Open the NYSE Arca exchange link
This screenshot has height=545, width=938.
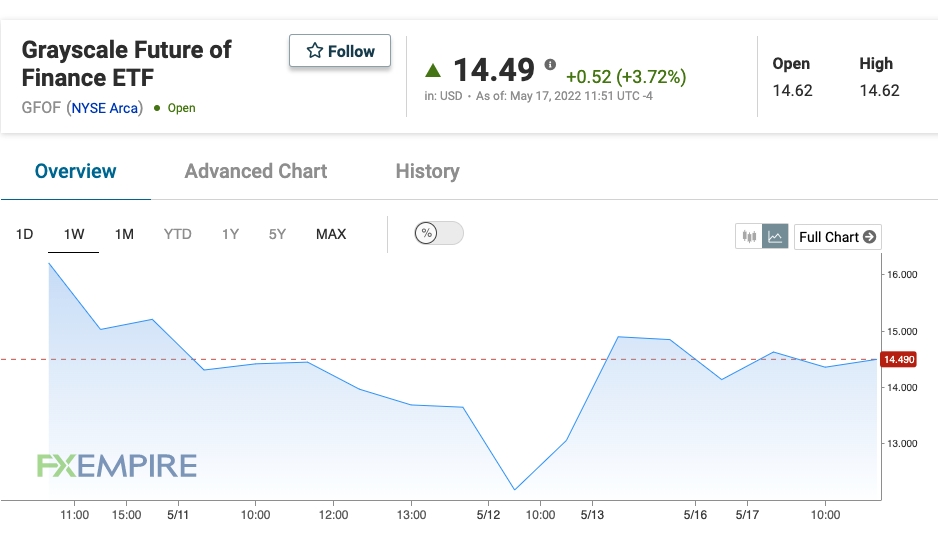[105, 108]
